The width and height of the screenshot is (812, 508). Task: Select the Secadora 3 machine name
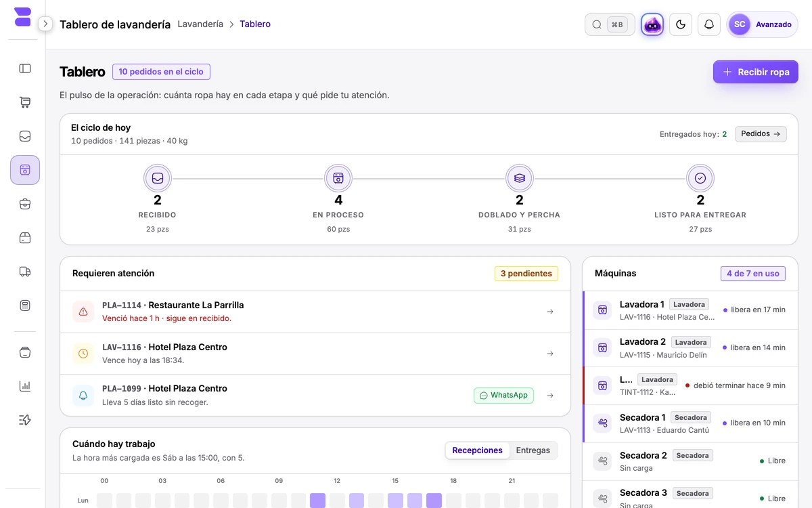(x=644, y=492)
